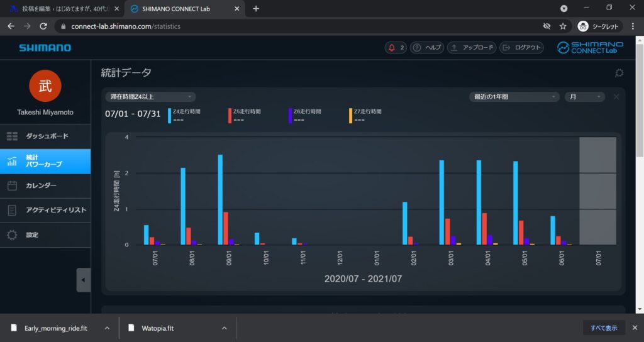The image size is (644, 342).
Task: Open the ダッシュボード menu item
Action: [x=47, y=136]
